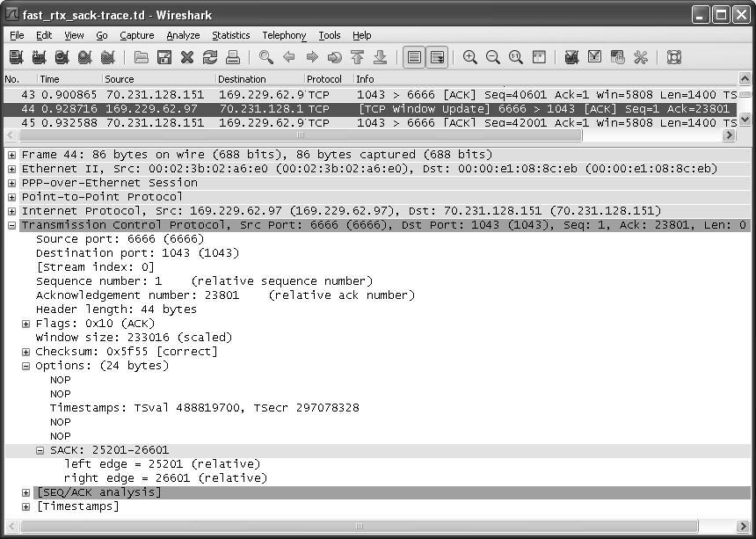Click details pane scroll right arrow

pyautogui.click(x=743, y=526)
